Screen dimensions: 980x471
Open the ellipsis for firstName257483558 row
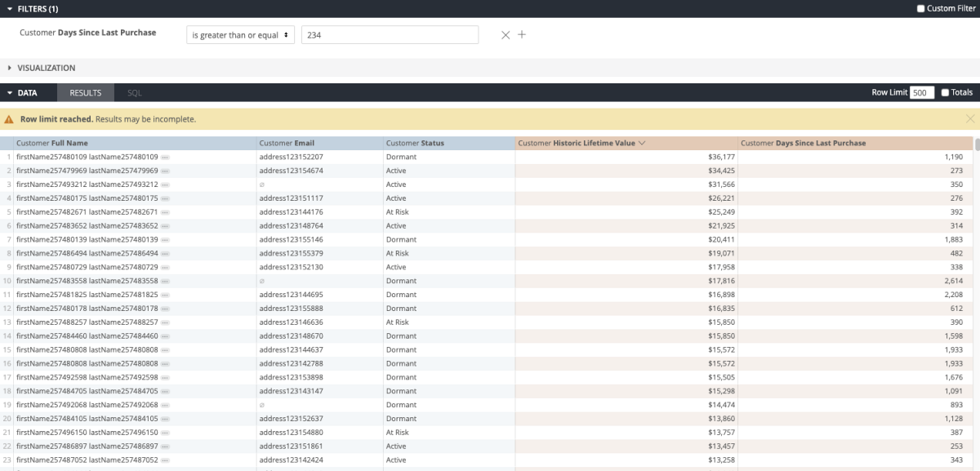165,281
